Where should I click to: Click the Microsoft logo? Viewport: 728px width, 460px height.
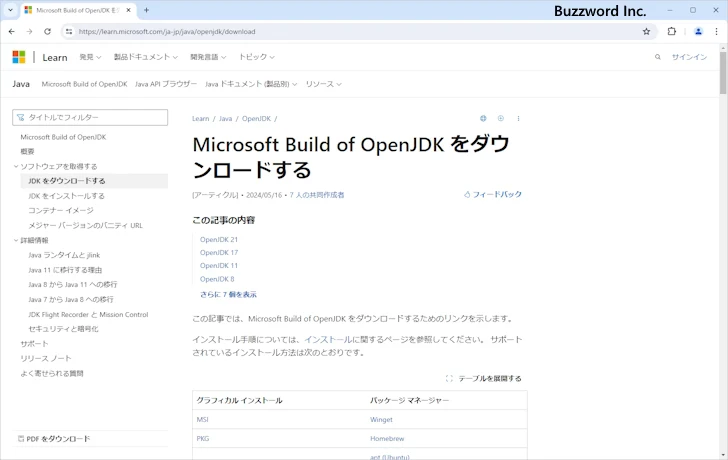[19, 57]
